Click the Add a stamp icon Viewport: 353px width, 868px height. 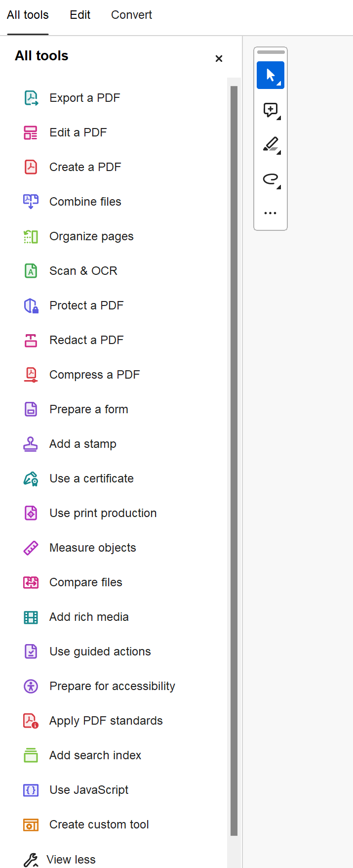[x=31, y=444]
